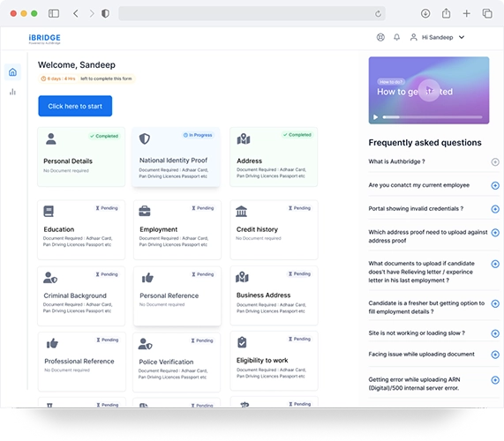Open the browser downloads icon
Screen dimensions: 504x441
coord(425,13)
